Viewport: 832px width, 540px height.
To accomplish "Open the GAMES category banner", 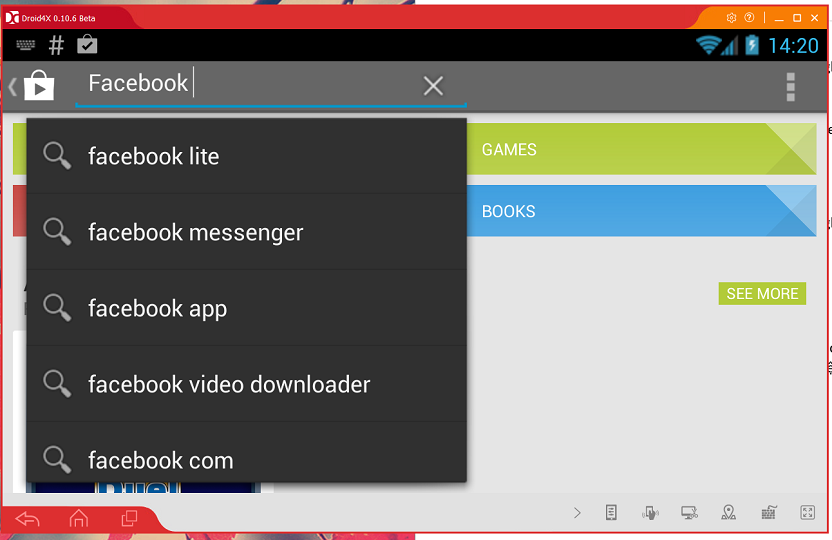I will pos(642,149).
